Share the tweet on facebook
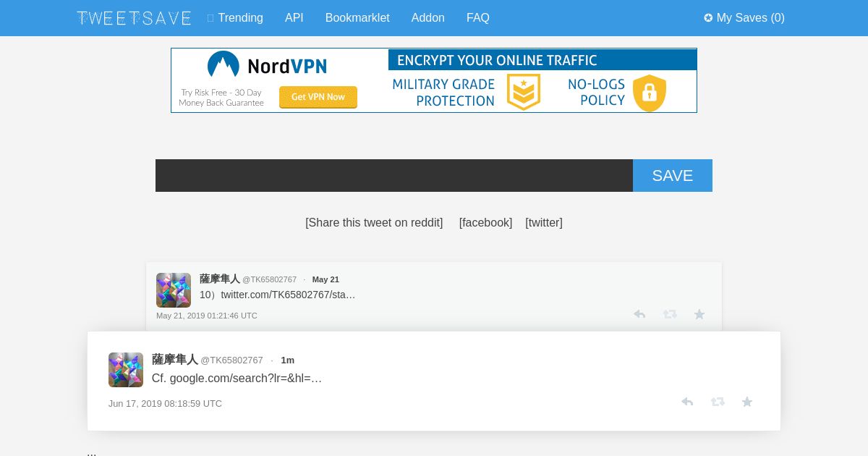The image size is (868, 456). tap(485, 223)
